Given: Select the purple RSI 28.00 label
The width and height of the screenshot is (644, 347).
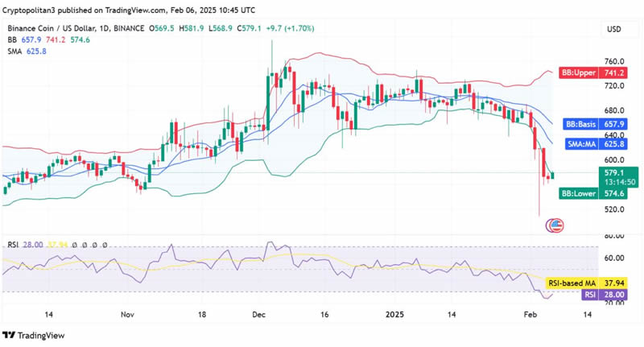Looking at the screenshot, I should (x=589, y=295).
